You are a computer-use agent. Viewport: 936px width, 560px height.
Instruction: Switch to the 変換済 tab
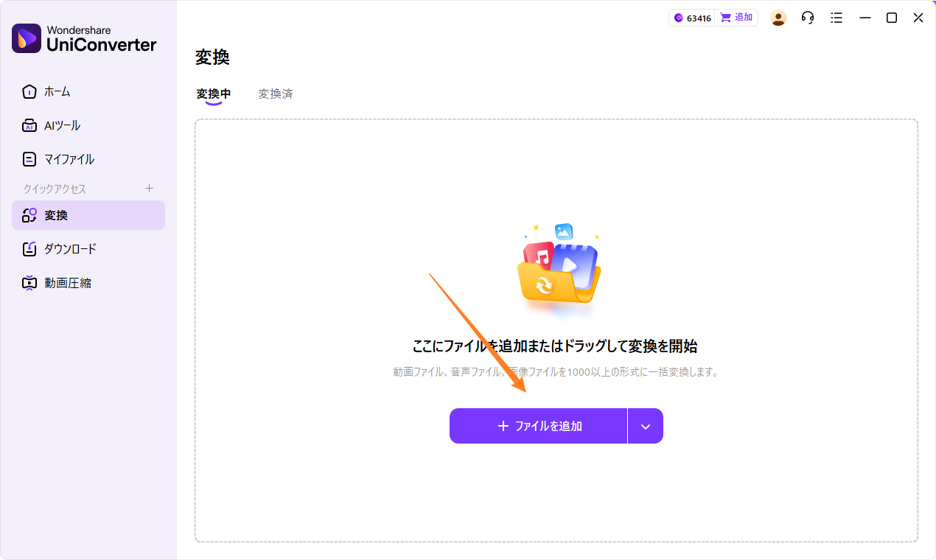tap(276, 94)
